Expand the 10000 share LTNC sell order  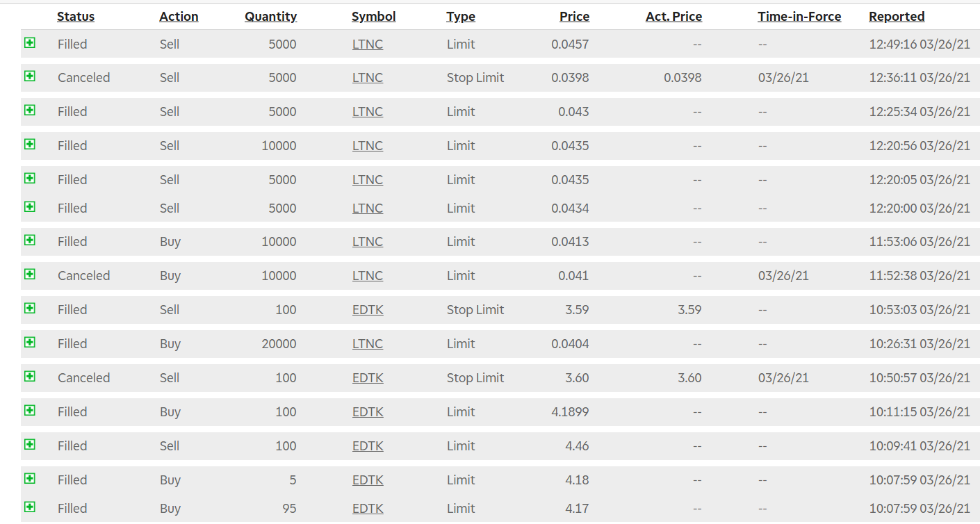click(30, 145)
